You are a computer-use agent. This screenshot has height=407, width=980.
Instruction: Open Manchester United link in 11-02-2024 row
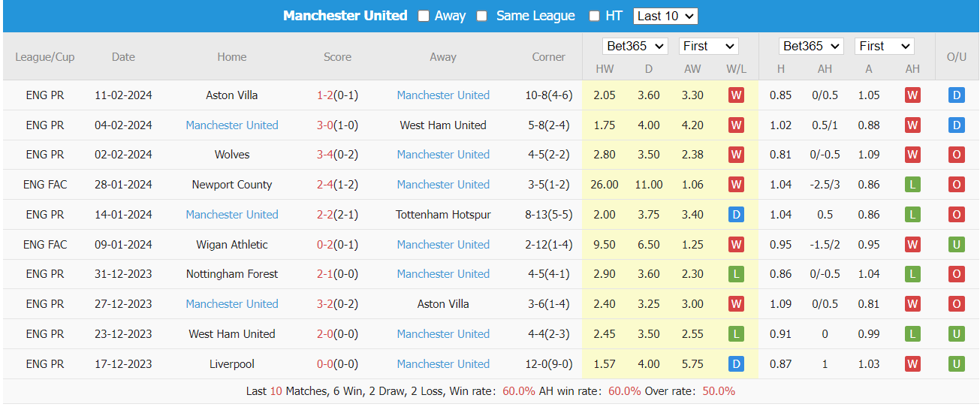[443, 95]
